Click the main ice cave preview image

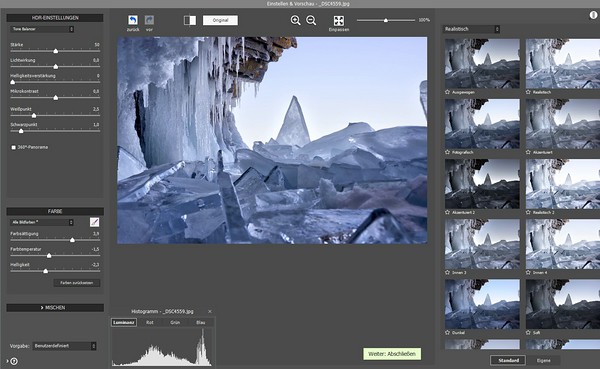[272, 140]
